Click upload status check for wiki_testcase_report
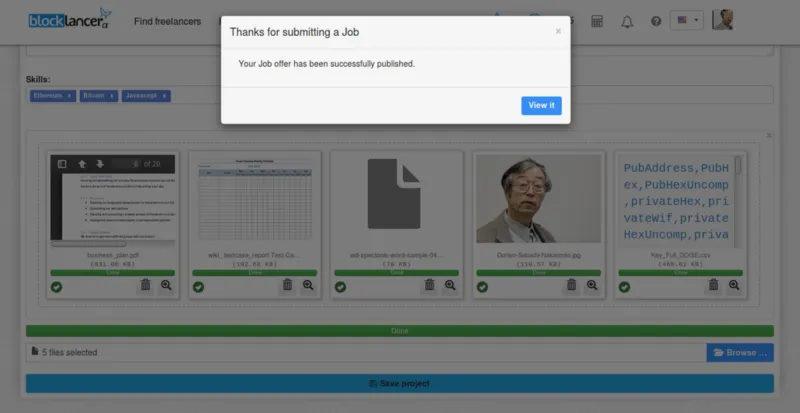This screenshot has width=800, height=413. pos(198,287)
